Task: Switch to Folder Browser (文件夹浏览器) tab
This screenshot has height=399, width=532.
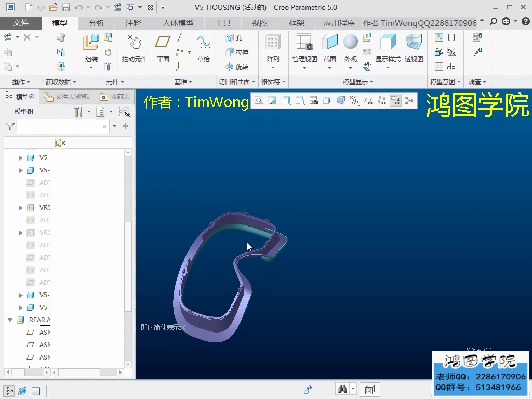Action: (67, 97)
